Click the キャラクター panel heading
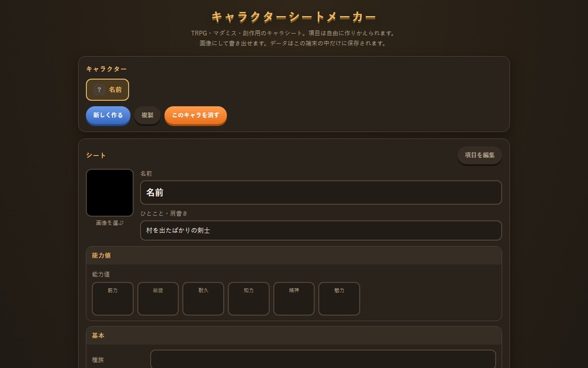This screenshot has width=588, height=368. pos(106,69)
